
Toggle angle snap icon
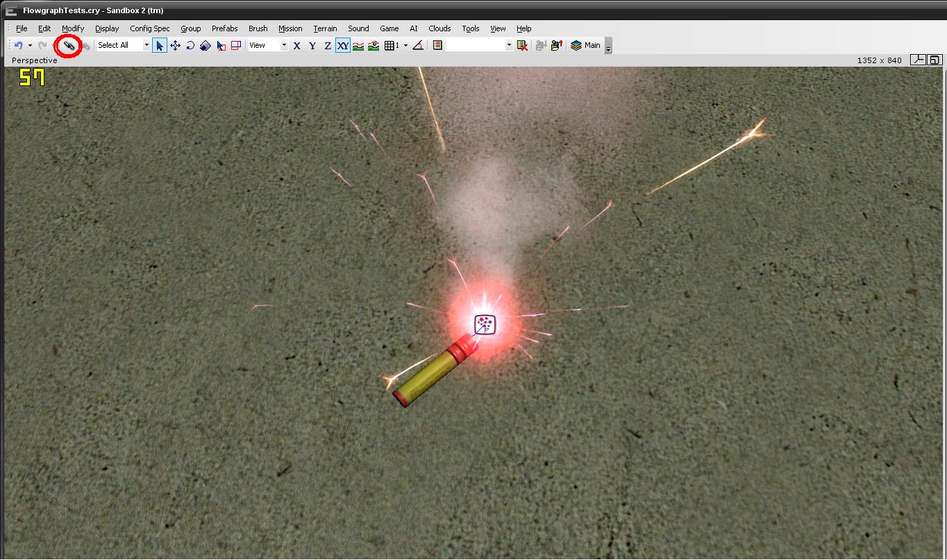pos(418,45)
